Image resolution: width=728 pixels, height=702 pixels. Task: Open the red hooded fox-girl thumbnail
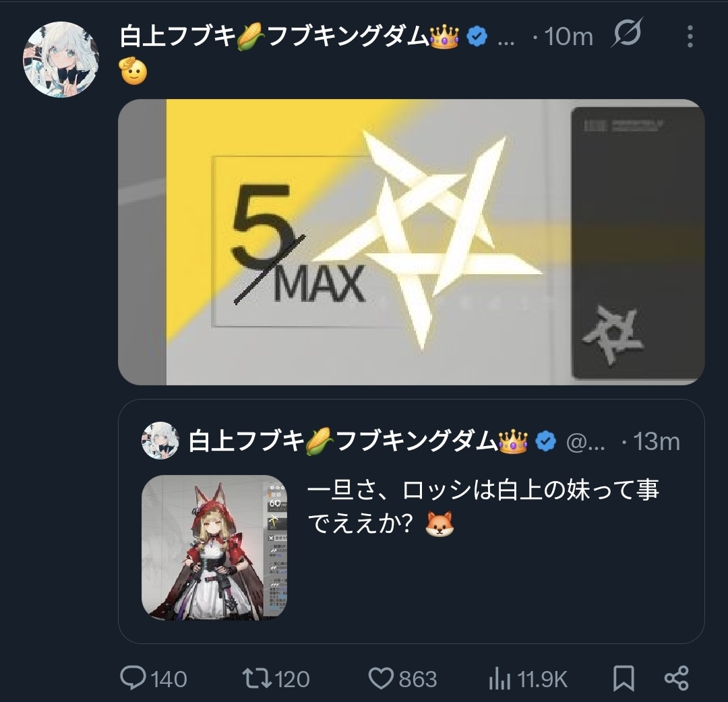pos(214,548)
